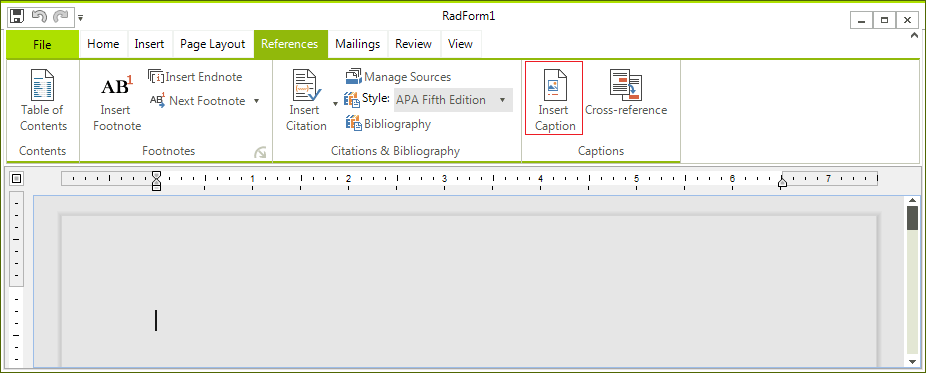926x373 pixels.
Task: Collapse the ribbon with the chevron
Action: coord(915,34)
